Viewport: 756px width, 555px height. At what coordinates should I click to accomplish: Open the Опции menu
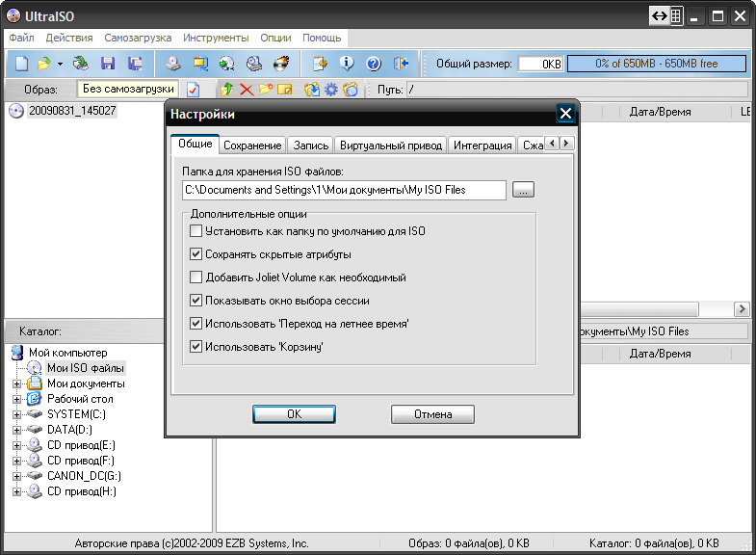coord(275,38)
